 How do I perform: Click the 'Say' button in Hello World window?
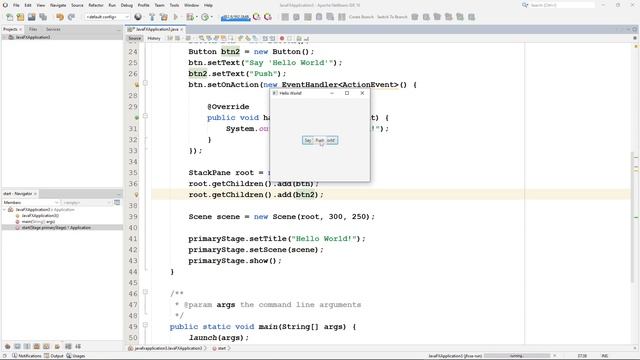[307, 140]
